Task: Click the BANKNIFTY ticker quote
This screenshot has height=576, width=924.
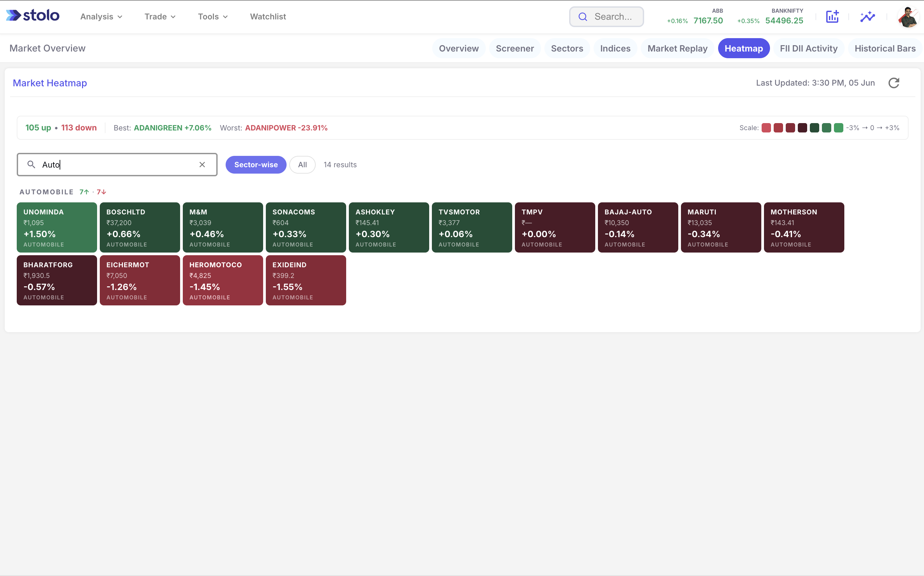Action: click(770, 16)
